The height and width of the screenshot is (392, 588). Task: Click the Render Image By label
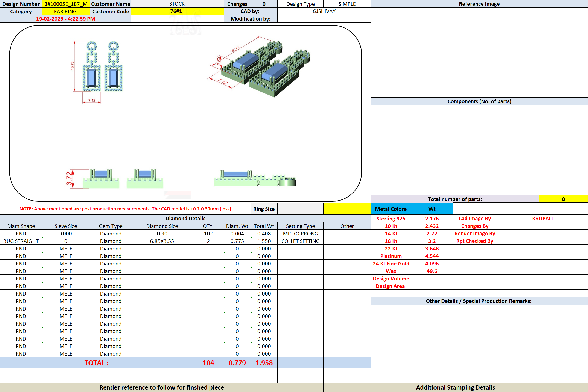[x=475, y=233]
